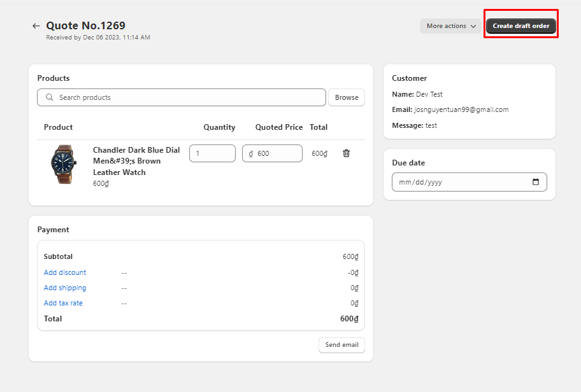Select the month segment of Due date
Viewport: 581px width, 392px height.
(x=405, y=182)
